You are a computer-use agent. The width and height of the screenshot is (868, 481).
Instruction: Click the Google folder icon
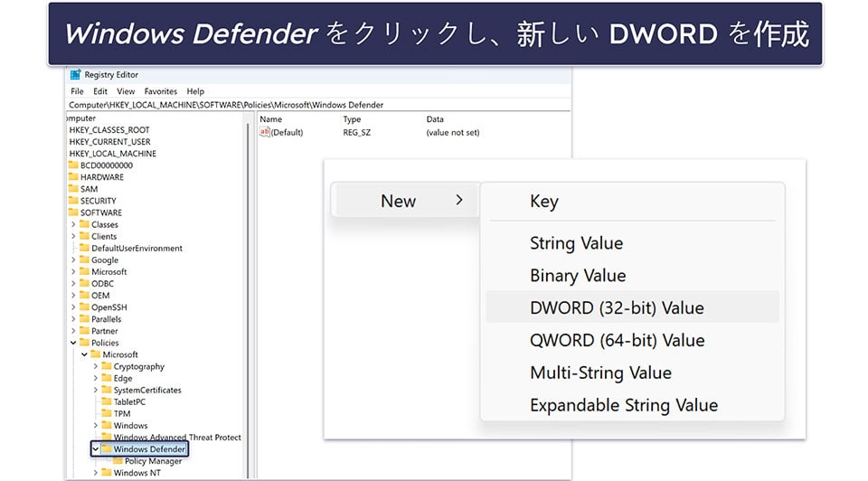(x=84, y=259)
